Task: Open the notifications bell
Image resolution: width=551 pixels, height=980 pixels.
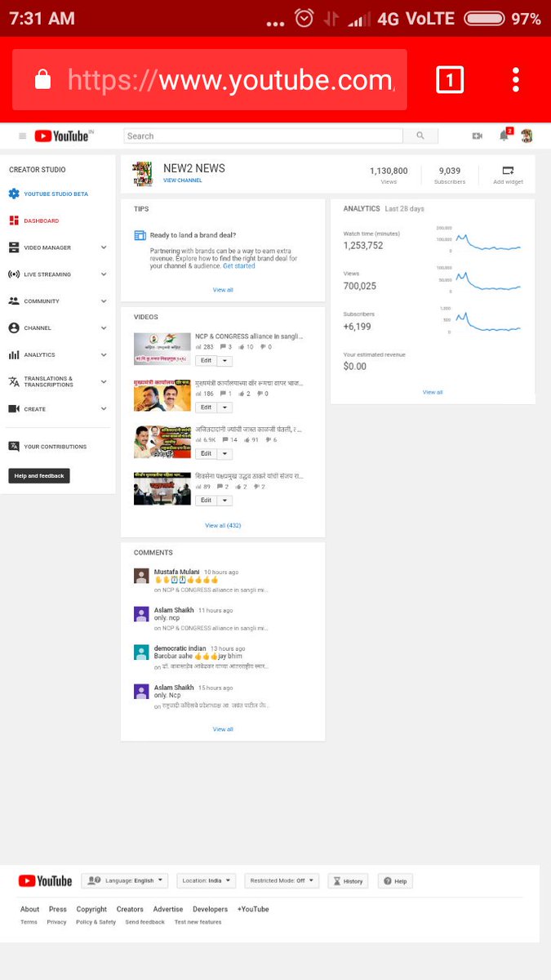Action: coord(504,136)
